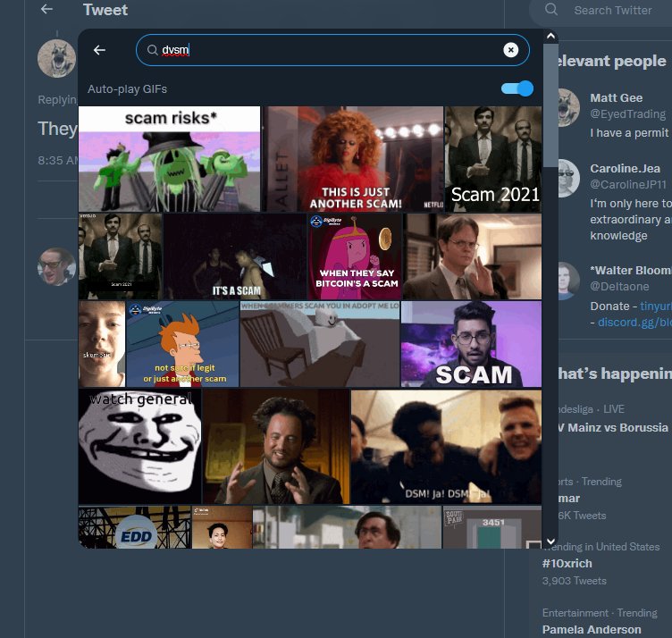
Task: Select the "When they say Bitcoin's a scam" GIF
Action: pyautogui.click(x=355, y=256)
